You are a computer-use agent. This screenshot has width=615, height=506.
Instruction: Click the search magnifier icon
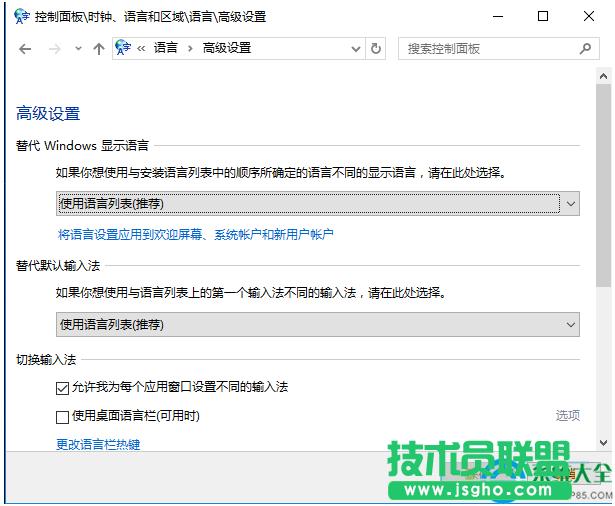click(585, 49)
